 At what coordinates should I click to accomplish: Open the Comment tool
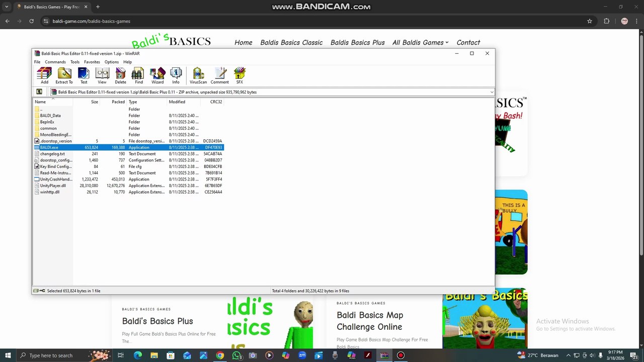pos(219,75)
